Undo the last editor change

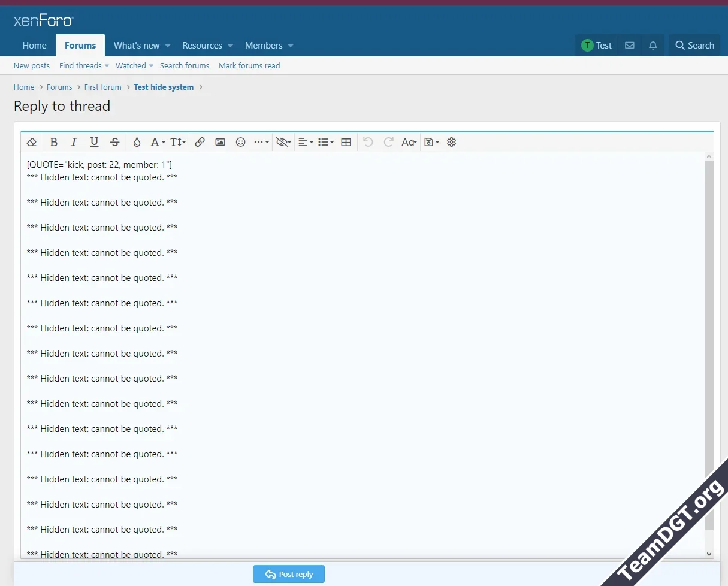368,142
